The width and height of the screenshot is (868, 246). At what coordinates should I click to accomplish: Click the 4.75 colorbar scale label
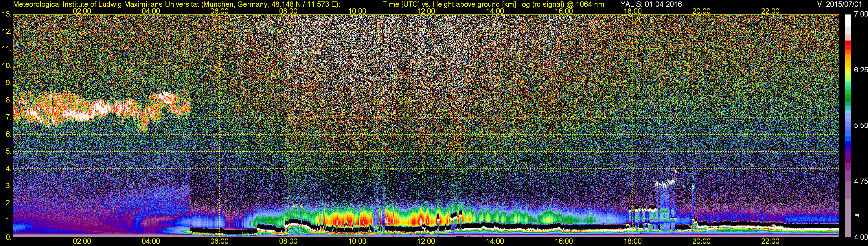860,181
